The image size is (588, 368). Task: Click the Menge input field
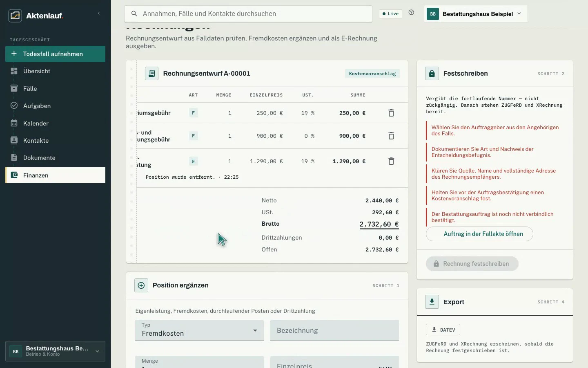tap(199, 362)
